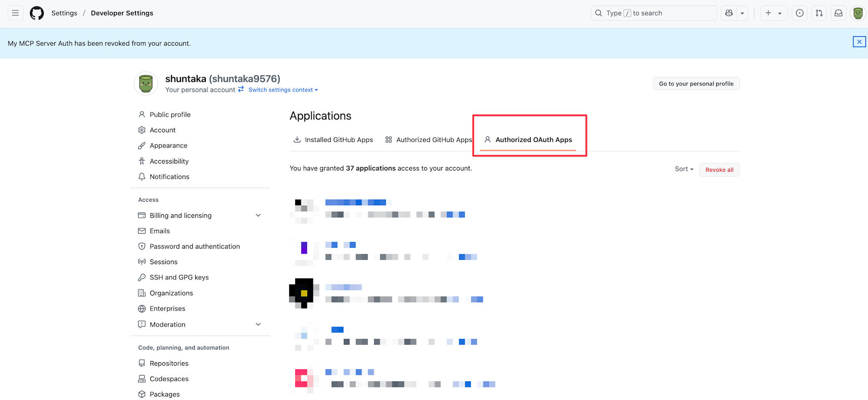Screen dimensions: 868x400
Task: Open Appearance settings
Action: pos(168,146)
